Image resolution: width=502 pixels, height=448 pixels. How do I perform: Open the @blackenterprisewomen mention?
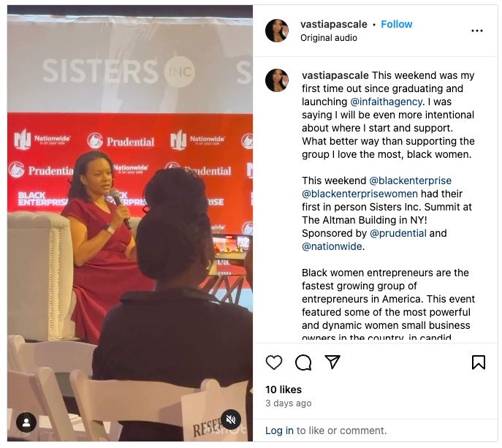360,194
